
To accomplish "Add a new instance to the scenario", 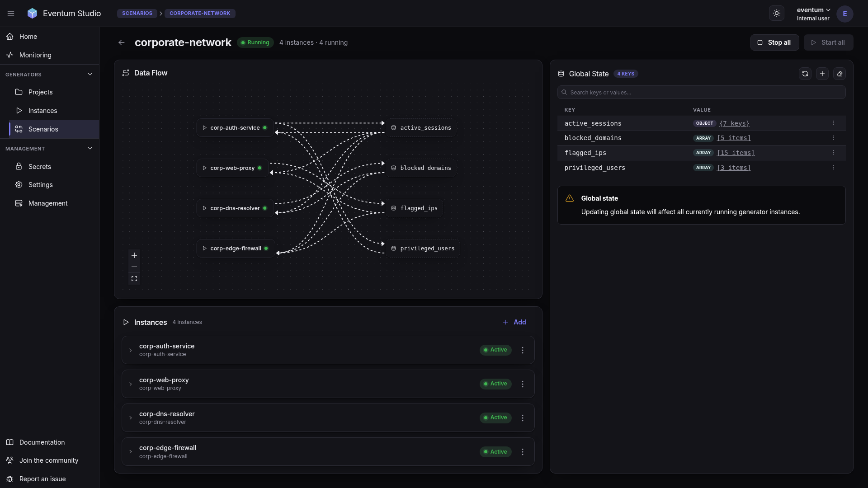I will tap(514, 322).
